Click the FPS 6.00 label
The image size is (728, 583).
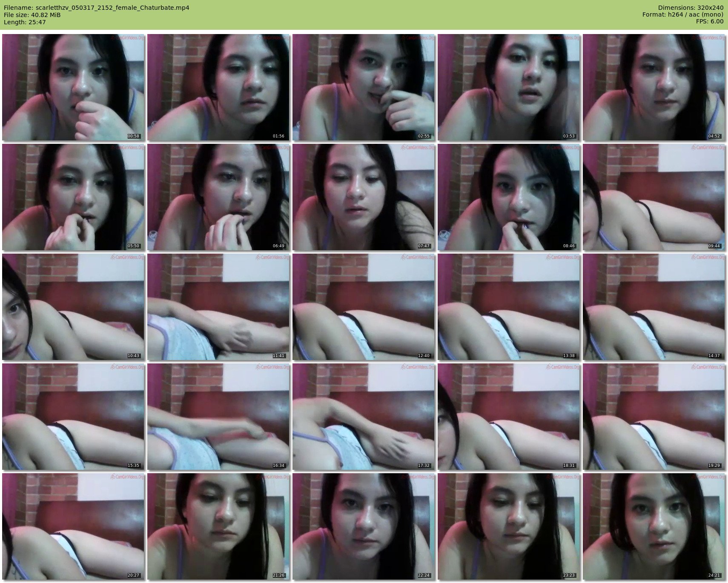710,22
